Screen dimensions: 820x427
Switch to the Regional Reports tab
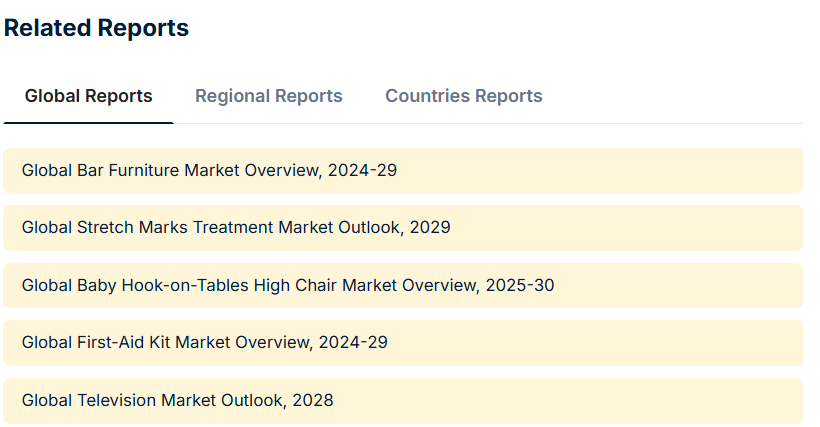pos(268,96)
